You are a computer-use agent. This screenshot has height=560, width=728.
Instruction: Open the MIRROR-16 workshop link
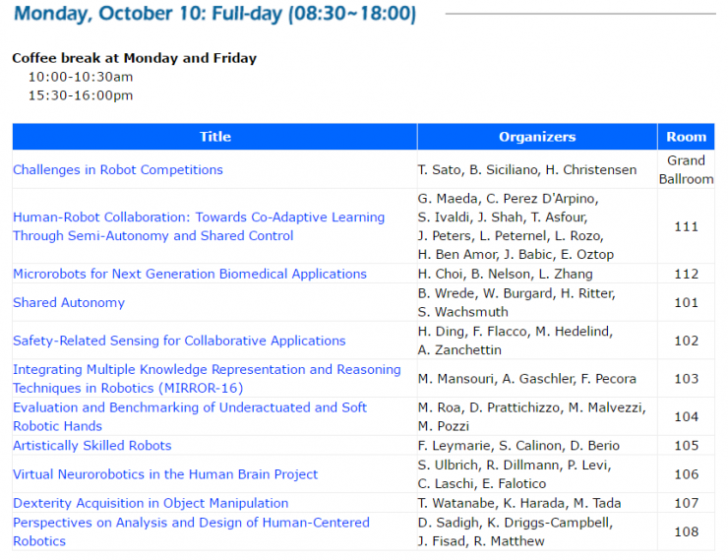click(207, 379)
